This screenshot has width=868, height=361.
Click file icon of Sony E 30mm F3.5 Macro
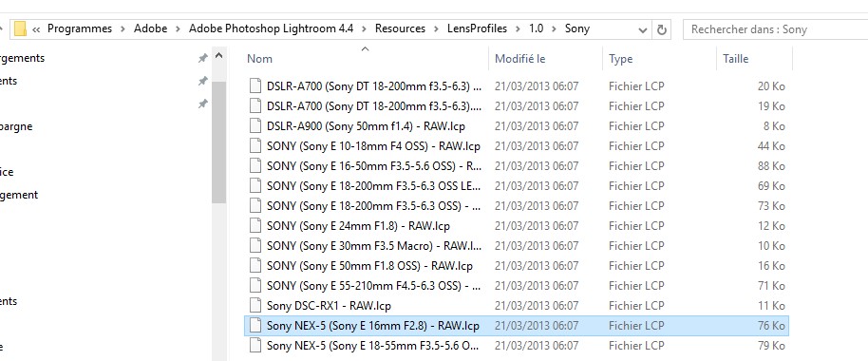click(x=255, y=245)
